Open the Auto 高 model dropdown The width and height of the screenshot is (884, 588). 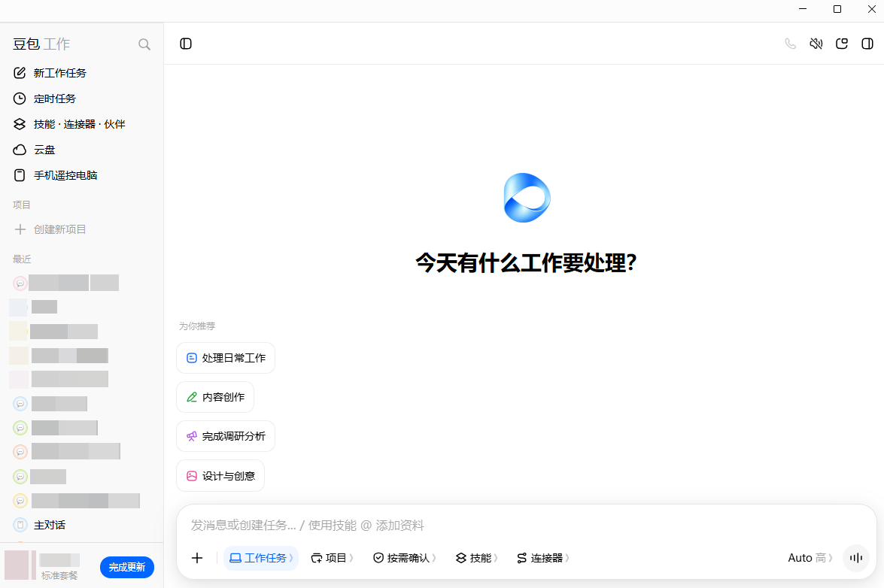pyautogui.click(x=810, y=558)
